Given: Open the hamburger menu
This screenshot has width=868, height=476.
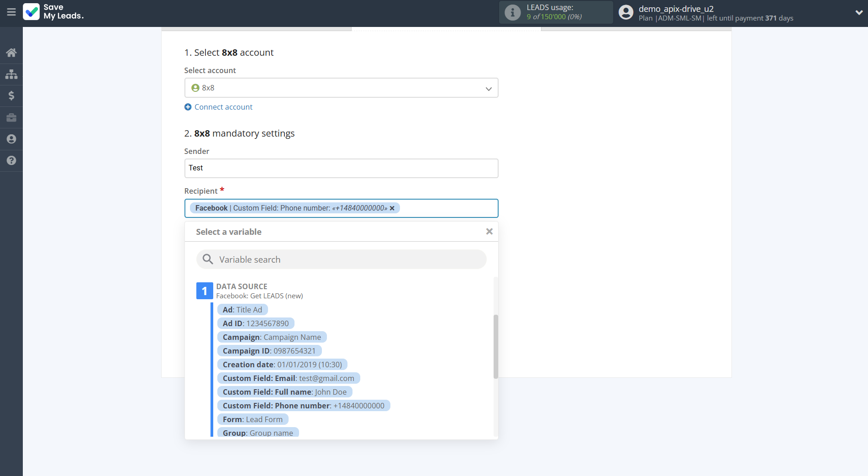Looking at the screenshot, I should [x=11, y=12].
